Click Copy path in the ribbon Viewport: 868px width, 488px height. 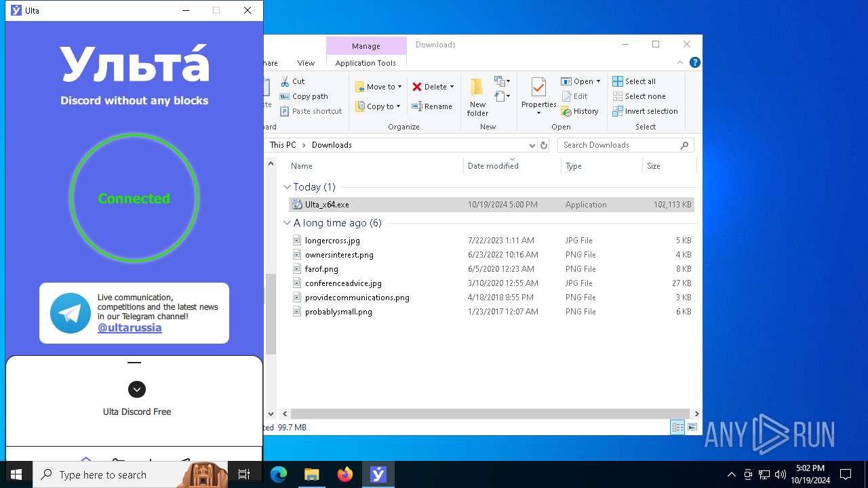(304, 96)
